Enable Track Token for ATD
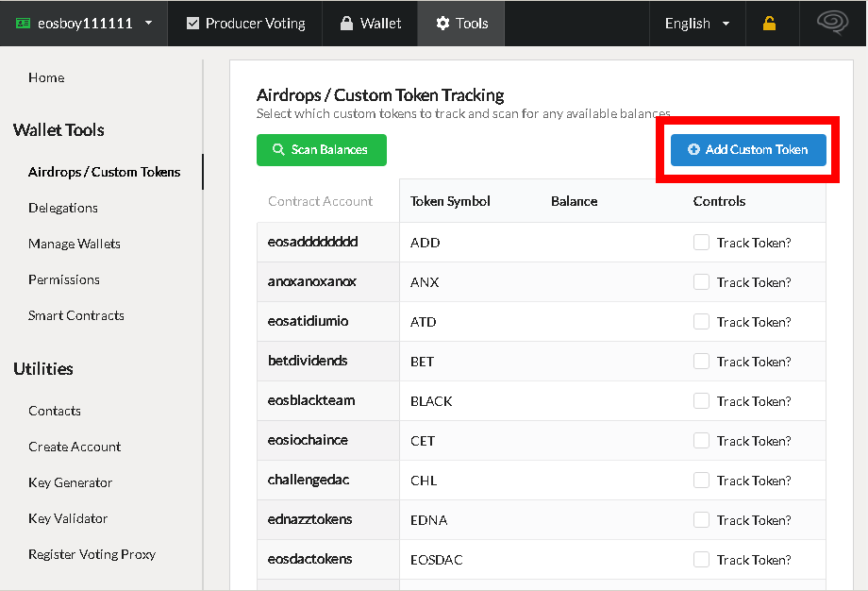 click(701, 321)
